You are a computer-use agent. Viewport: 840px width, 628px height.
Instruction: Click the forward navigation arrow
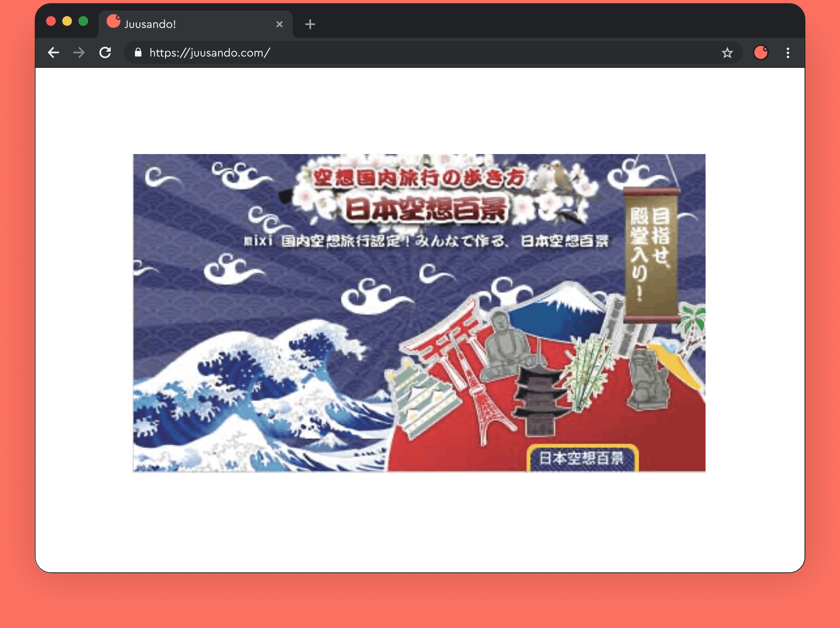click(x=79, y=53)
